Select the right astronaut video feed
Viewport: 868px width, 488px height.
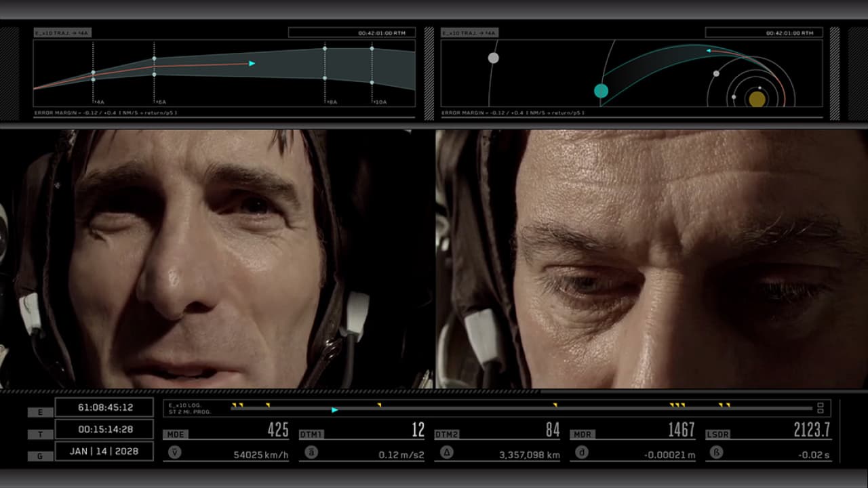point(652,259)
